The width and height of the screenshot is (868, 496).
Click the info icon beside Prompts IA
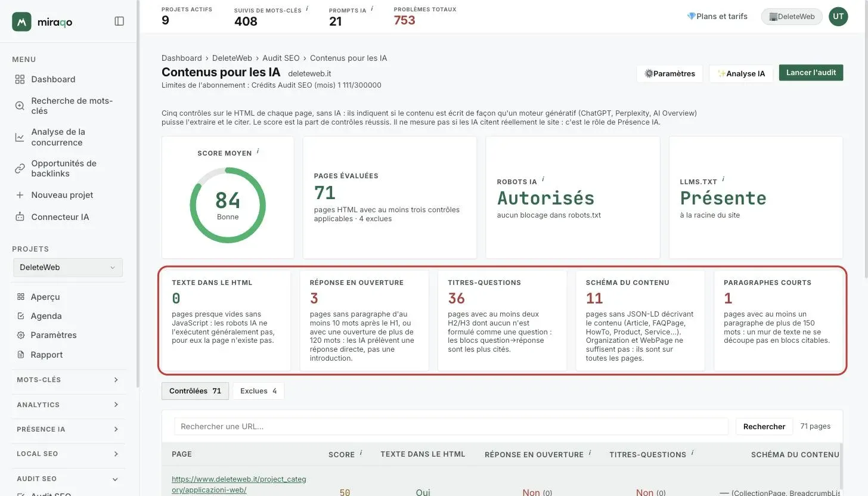(x=372, y=8)
